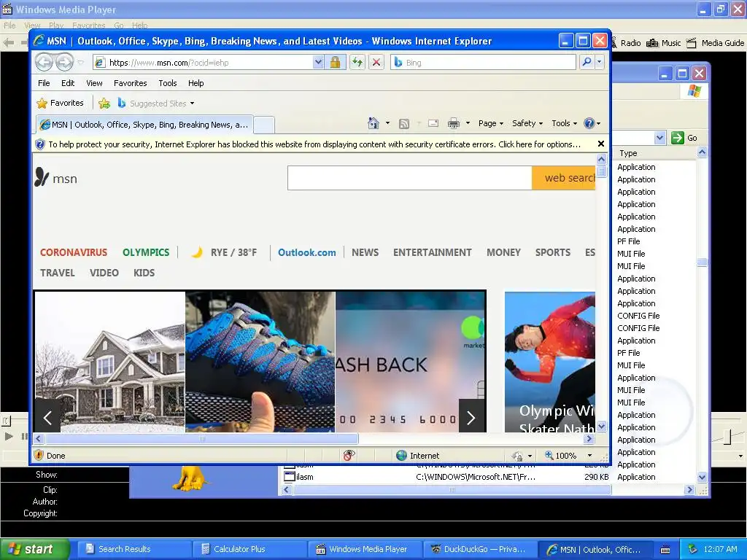The height and width of the screenshot is (560, 747).
Task: Click the RSS feeds icon
Action: (x=404, y=124)
